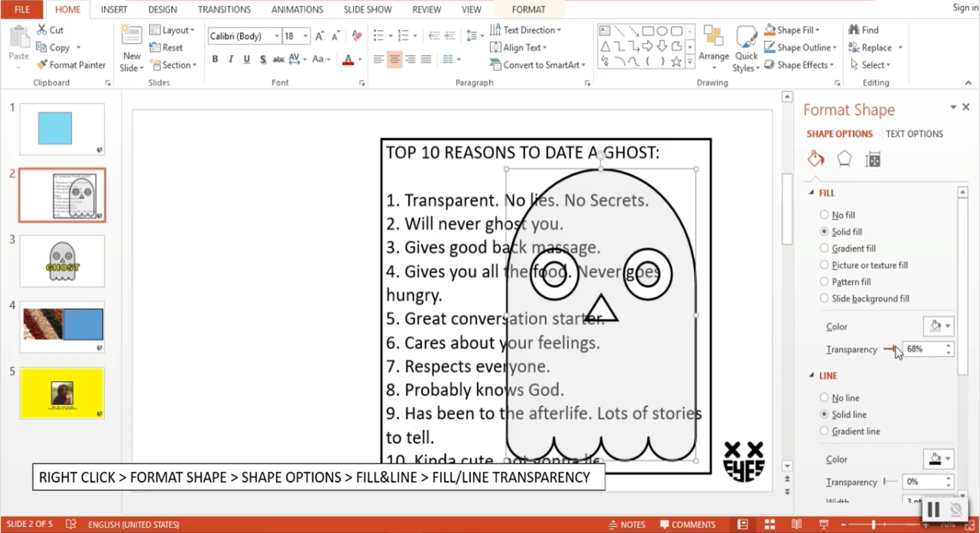Collapse the FILL section header
The height and width of the screenshot is (533, 980).
pos(826,193)
